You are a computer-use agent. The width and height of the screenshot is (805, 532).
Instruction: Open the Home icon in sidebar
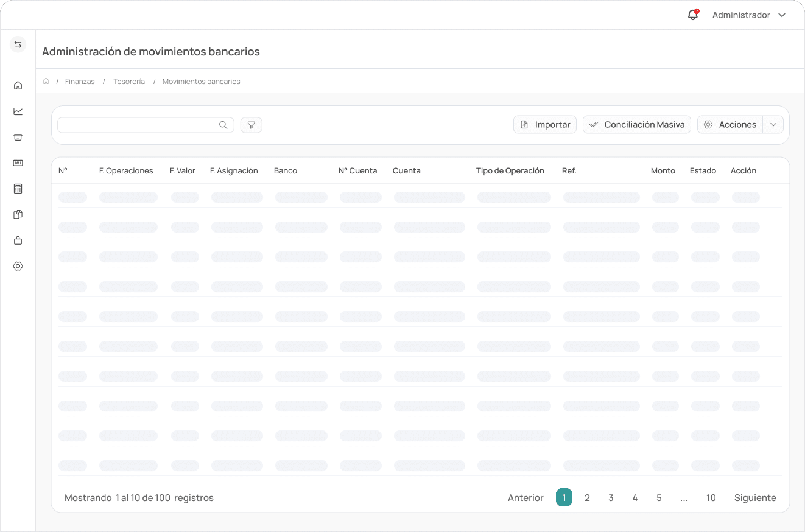point(18,85)
